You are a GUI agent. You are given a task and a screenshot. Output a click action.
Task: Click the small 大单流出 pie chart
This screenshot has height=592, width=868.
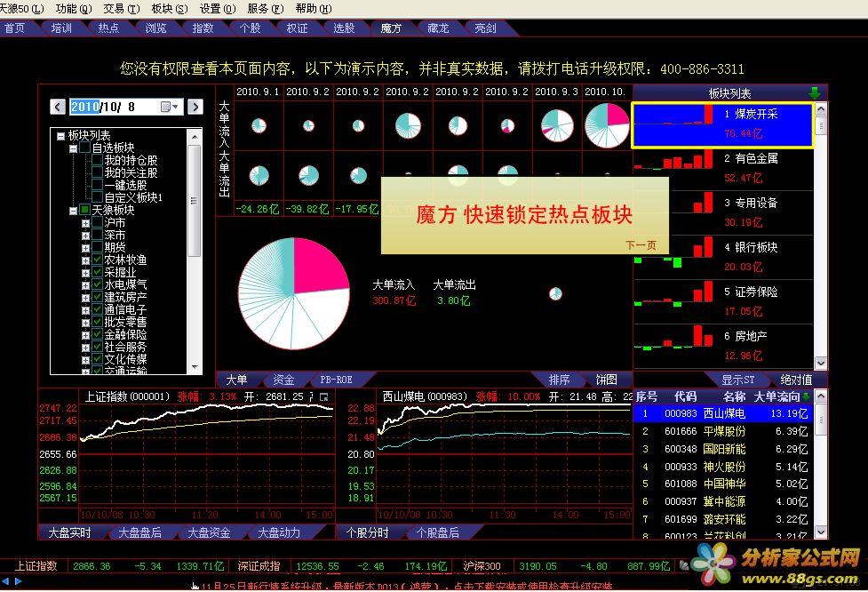(555, 293)
